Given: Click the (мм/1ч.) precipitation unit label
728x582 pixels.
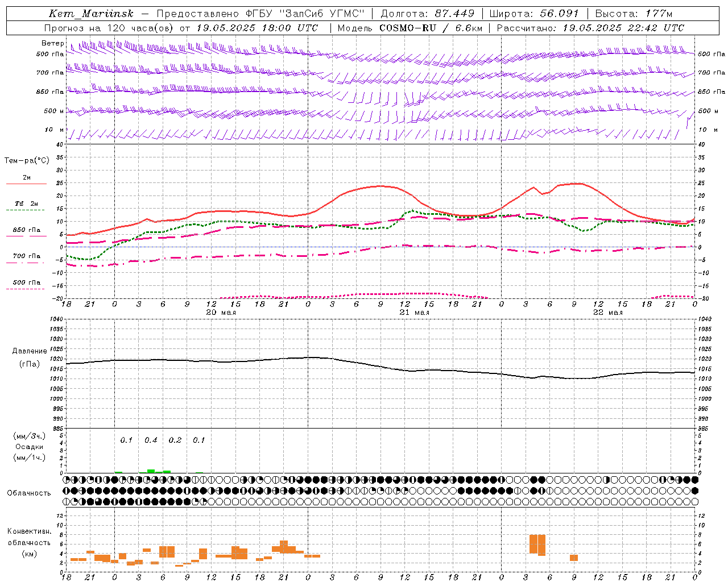Looking at the screenshot, I should [30, 458].
